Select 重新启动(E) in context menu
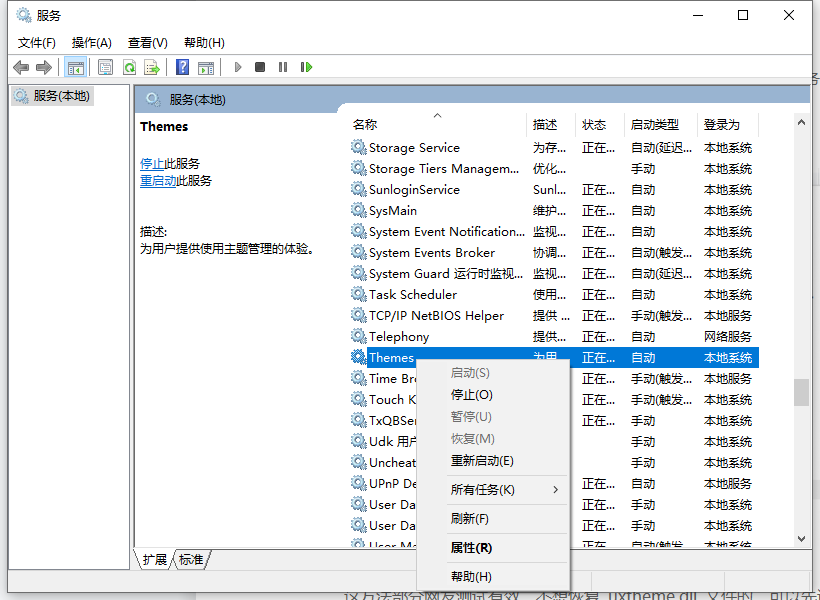 pos(482,461)
